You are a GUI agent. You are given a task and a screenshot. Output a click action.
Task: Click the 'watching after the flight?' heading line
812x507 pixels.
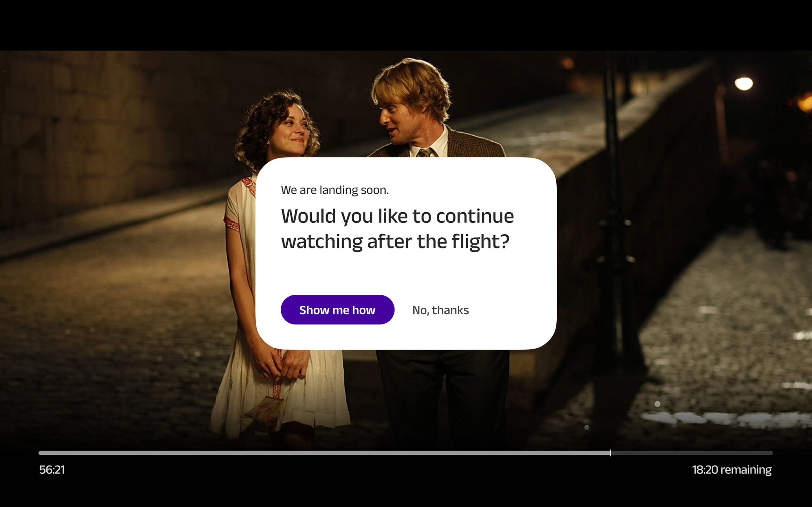395,241
